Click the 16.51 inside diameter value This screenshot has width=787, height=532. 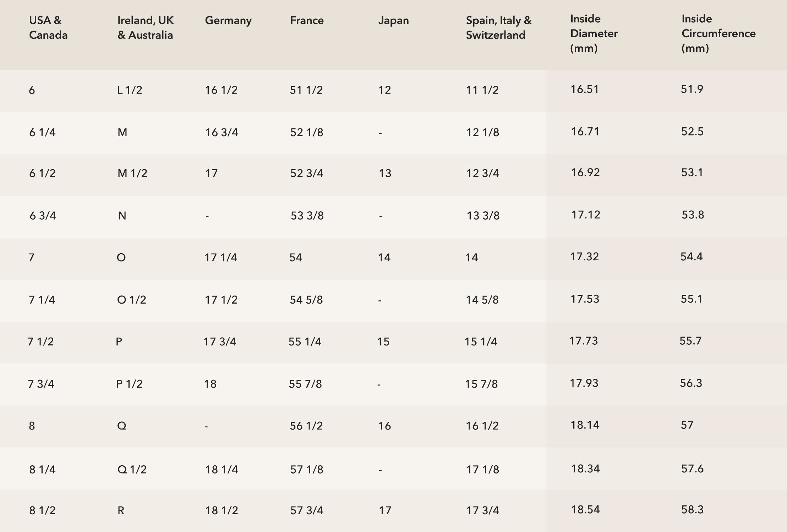[x=584, y=89]
